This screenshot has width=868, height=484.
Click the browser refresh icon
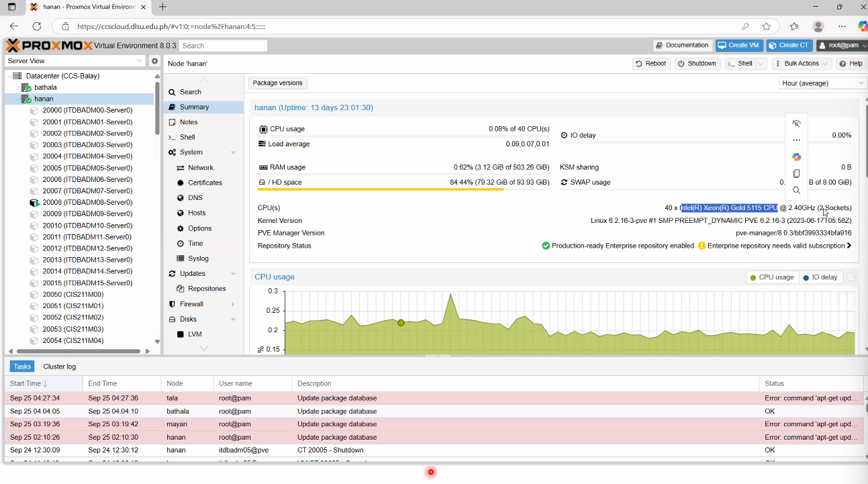point(37,26)
